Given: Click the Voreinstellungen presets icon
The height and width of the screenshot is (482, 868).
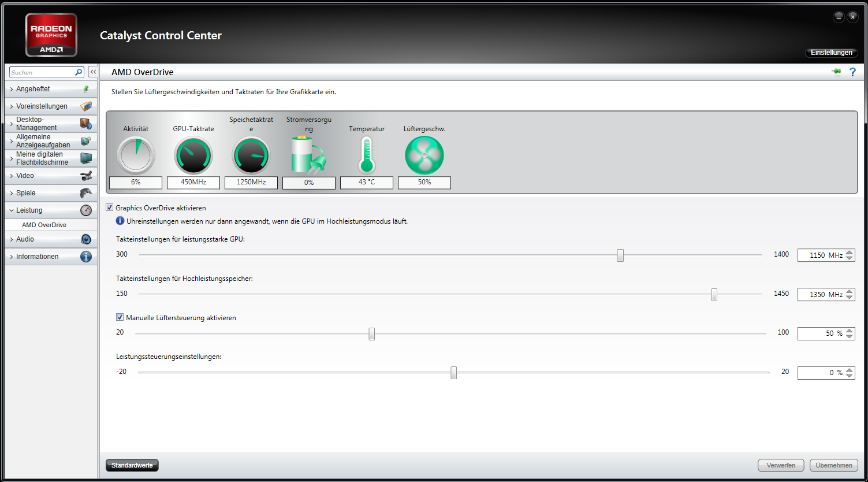Looking at the screenshot, I should (86, 106).
